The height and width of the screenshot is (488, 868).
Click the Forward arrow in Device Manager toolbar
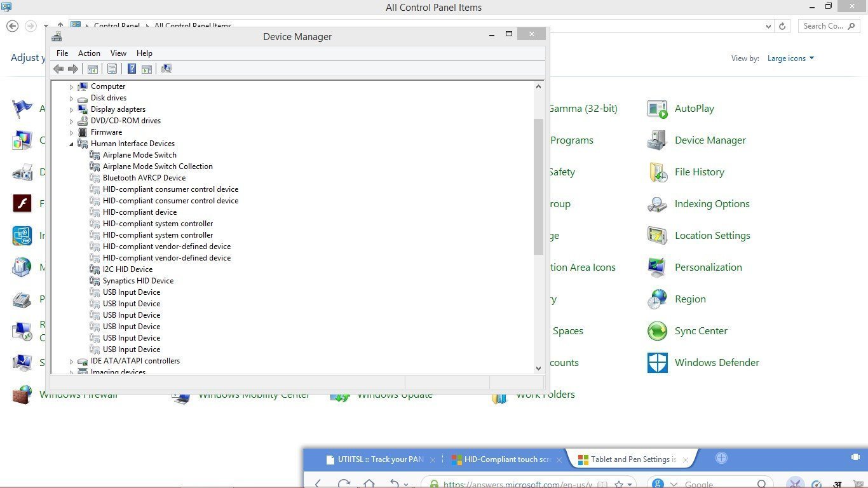[73, 69]
